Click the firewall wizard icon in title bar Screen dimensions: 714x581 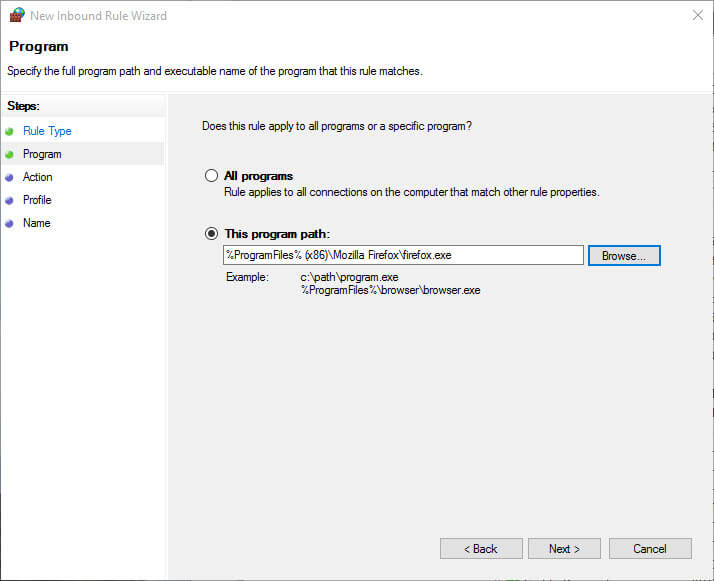point(17,15)
